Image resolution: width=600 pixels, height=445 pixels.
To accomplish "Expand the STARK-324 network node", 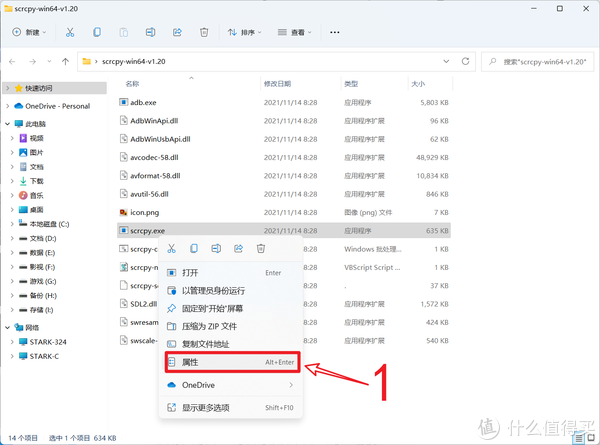I will pos(12,342).
